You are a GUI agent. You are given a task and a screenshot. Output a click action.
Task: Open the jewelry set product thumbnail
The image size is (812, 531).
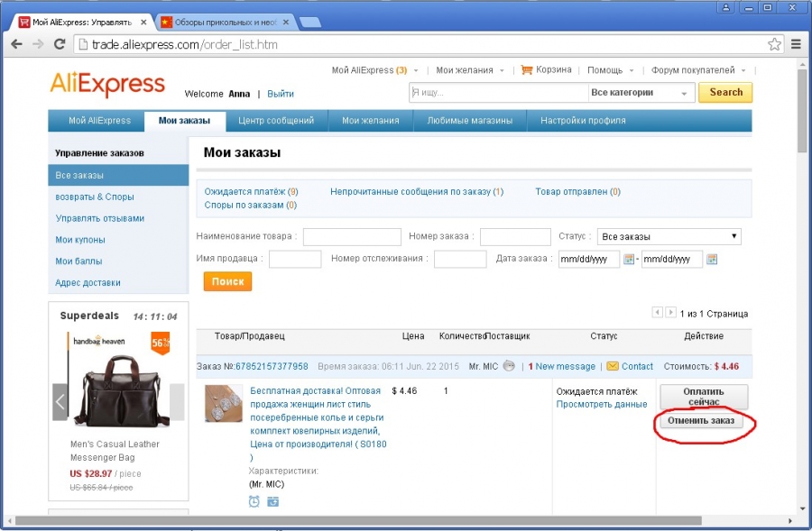pyautogui.click(x=224, y=403)
